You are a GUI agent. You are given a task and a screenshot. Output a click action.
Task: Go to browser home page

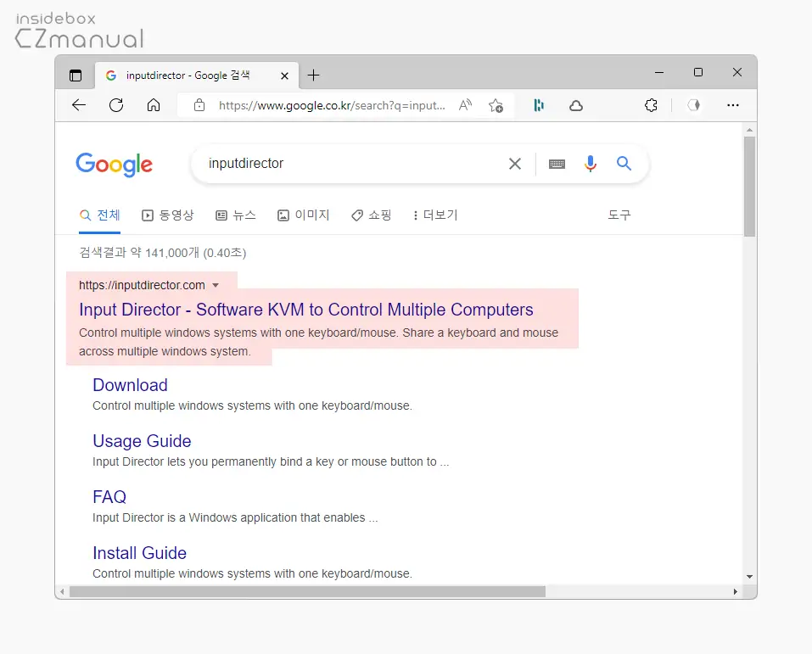pos(154,106)
